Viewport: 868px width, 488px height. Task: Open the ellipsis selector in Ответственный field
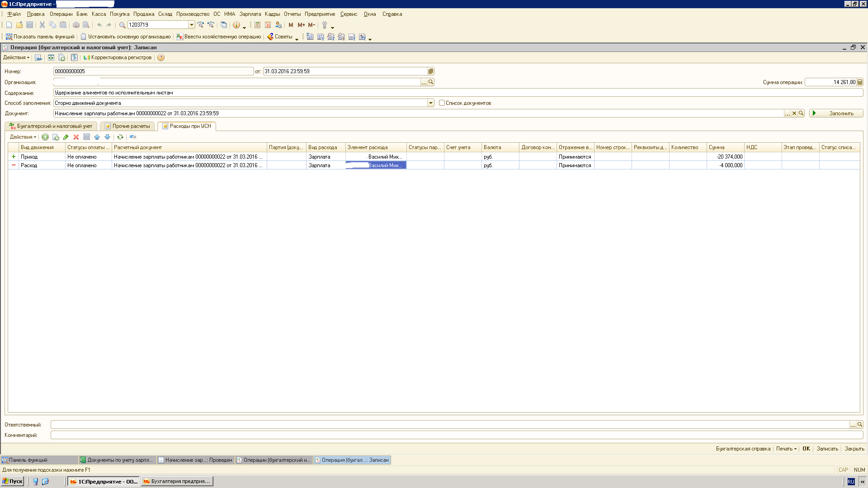coord(853,425)
